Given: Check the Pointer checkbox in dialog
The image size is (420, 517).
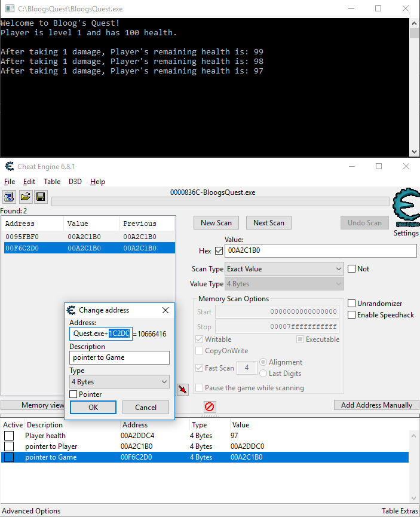Looking at the screenshot, I should 73,394.
